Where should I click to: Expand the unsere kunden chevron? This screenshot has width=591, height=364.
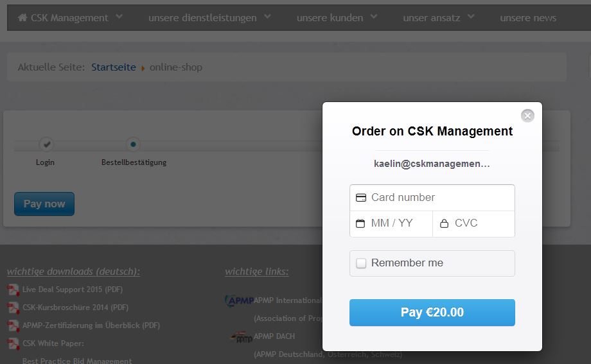(x=373, y=17)
